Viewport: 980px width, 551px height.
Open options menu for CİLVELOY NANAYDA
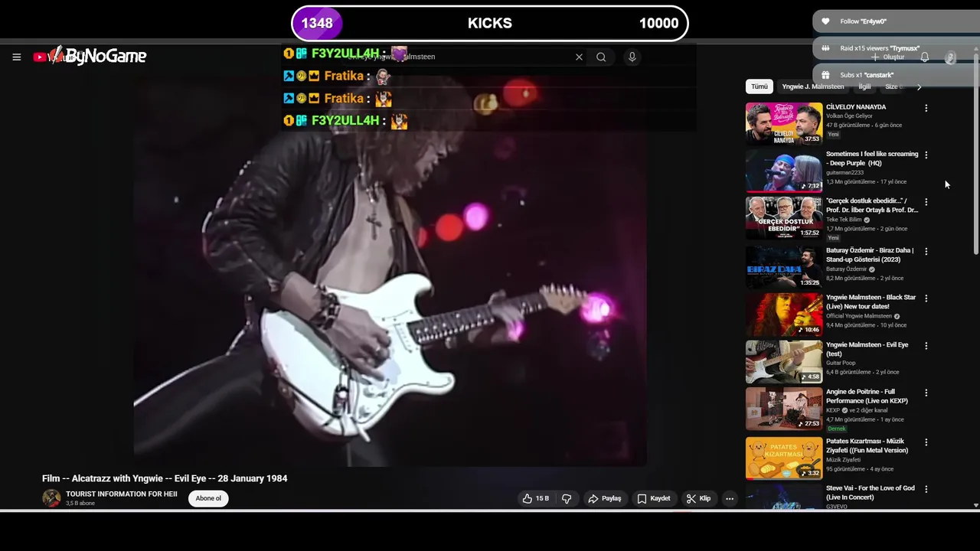926,108
